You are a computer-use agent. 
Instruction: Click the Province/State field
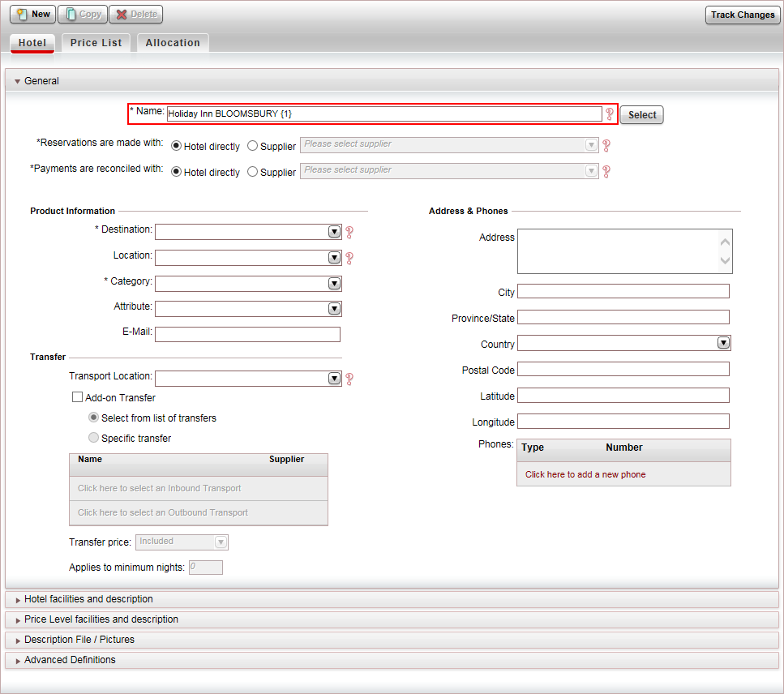coord(623,318)
